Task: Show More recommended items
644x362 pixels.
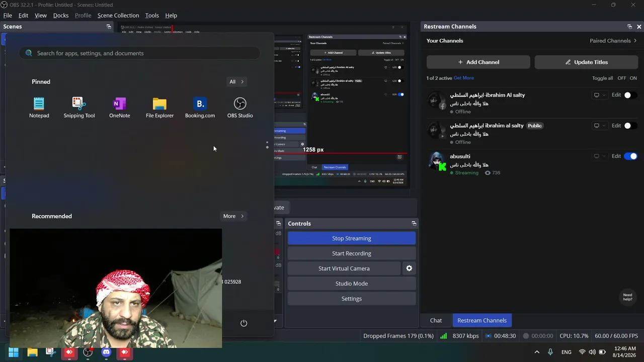Action: point(233,216)
